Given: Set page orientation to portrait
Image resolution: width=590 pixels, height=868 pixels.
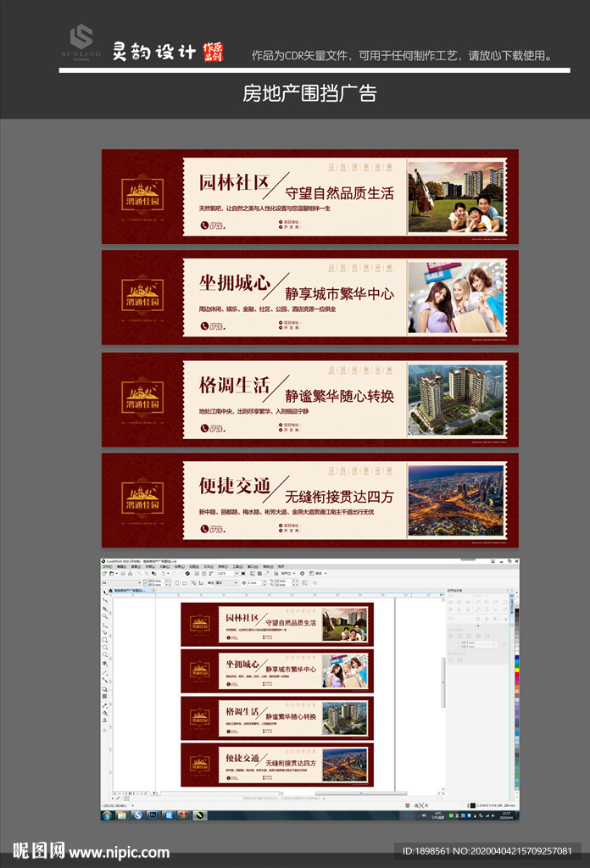Looking at the screenshot, I should (177, 583).
